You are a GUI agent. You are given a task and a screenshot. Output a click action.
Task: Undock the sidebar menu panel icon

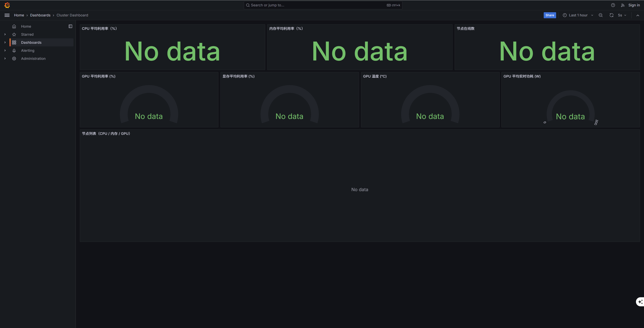70,26
